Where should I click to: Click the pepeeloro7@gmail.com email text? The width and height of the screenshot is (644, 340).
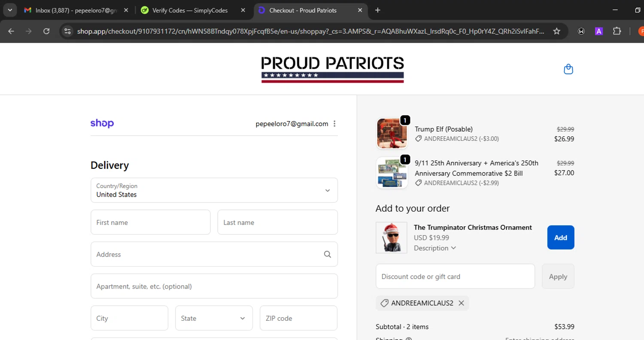pyautogui.click(x=292, y=124)
